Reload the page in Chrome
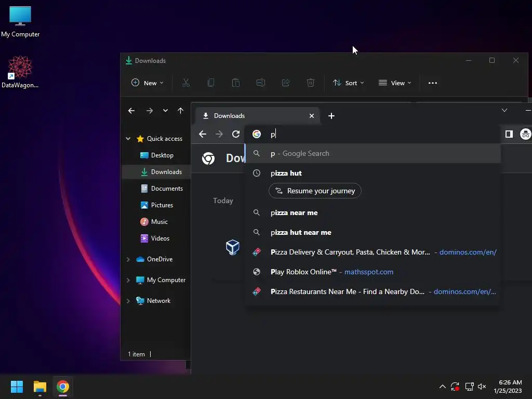The width and height of the screenshot is (532, 399). click(x=236, y=134)
